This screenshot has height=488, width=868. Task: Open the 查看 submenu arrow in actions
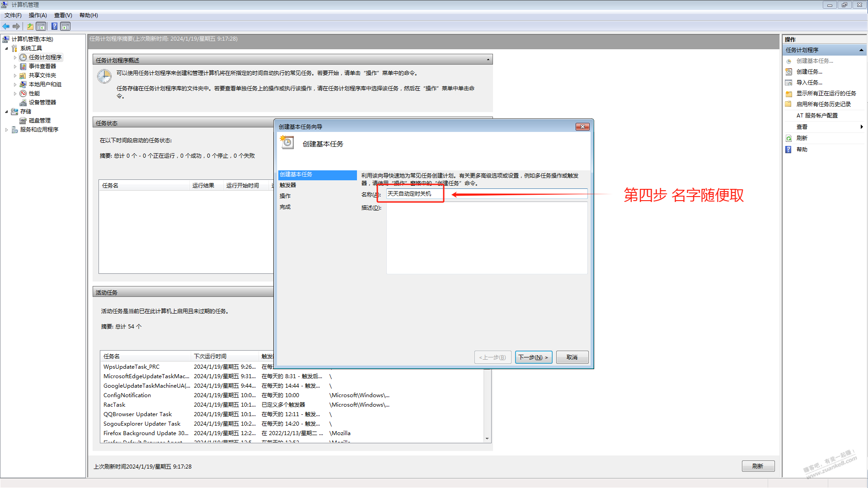pyautogui.click(x=862, y=127)
